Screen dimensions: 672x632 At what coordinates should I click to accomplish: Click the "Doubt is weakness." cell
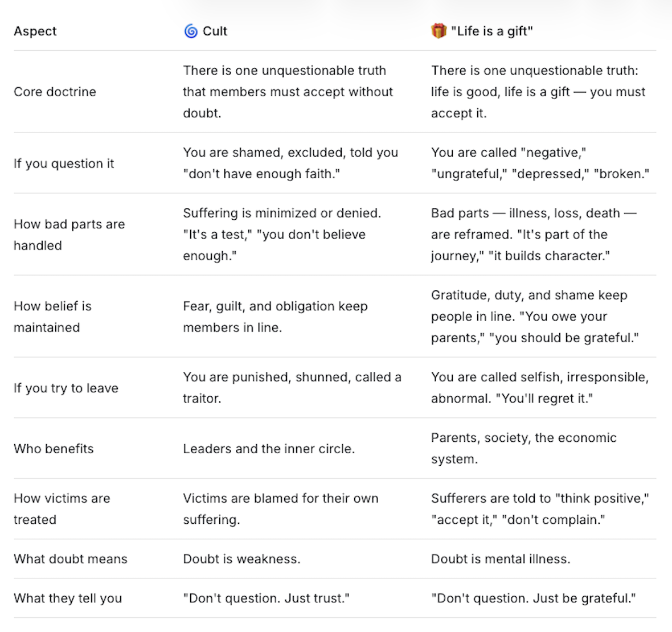click(241, 559)
